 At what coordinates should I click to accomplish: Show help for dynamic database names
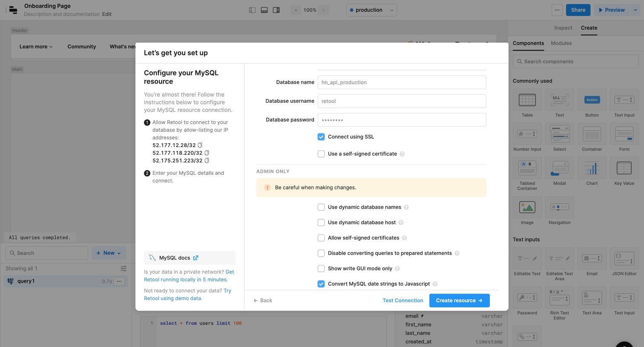point(406,207)
